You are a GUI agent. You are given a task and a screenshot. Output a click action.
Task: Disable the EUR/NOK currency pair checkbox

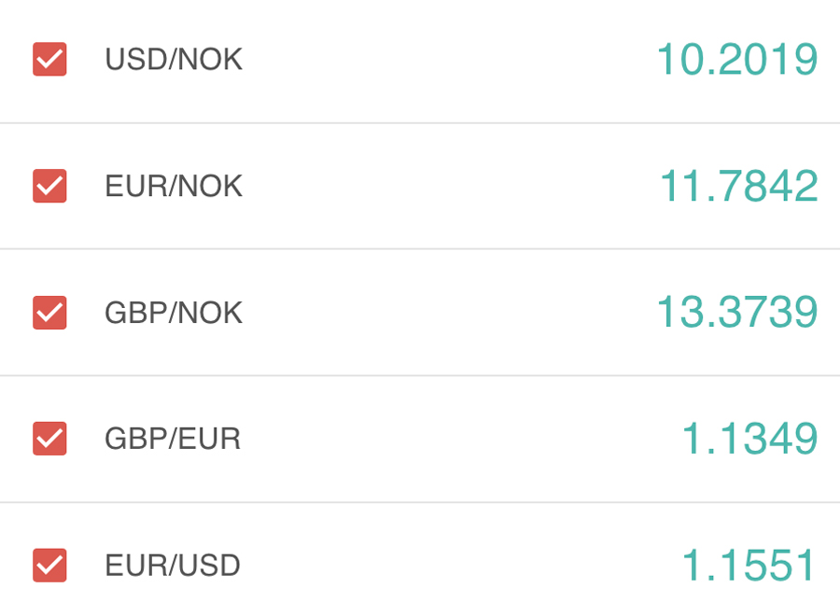click(x=49, y=186)
